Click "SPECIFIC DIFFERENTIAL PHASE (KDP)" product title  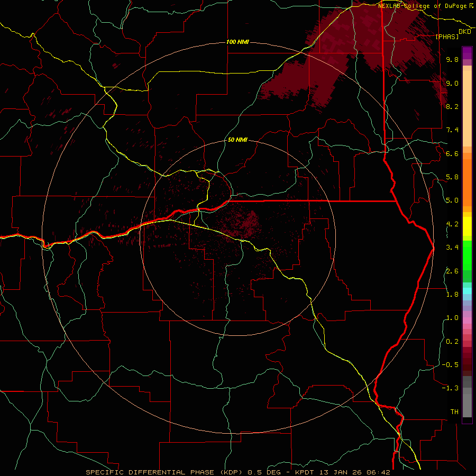tap(165, 472)
